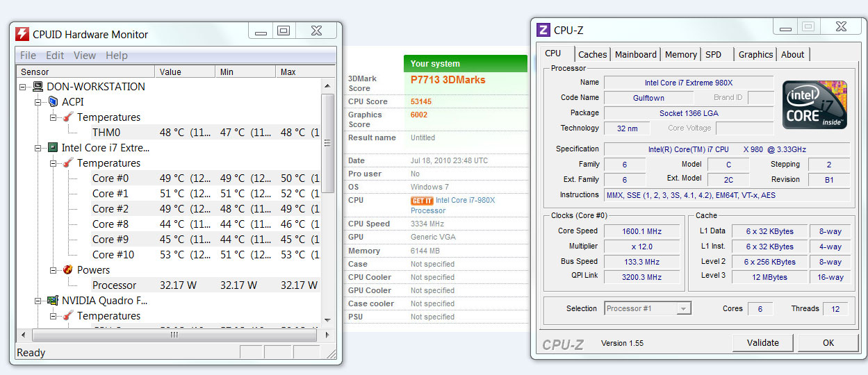Viewport: 868px width, 375px height.
Task: Switch to the Caches tab in CPU-Z
Action: pyautogui.click(x=593, y=54)
